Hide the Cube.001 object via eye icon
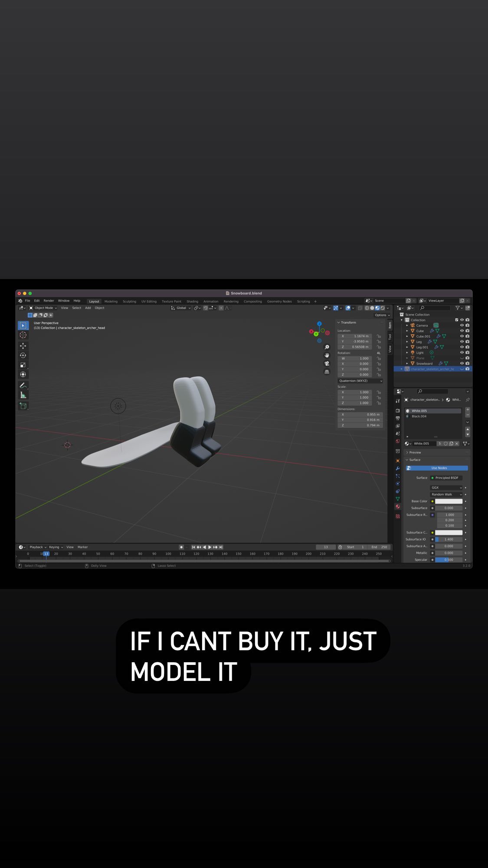The image size is (488, 868). click(462, 336)
